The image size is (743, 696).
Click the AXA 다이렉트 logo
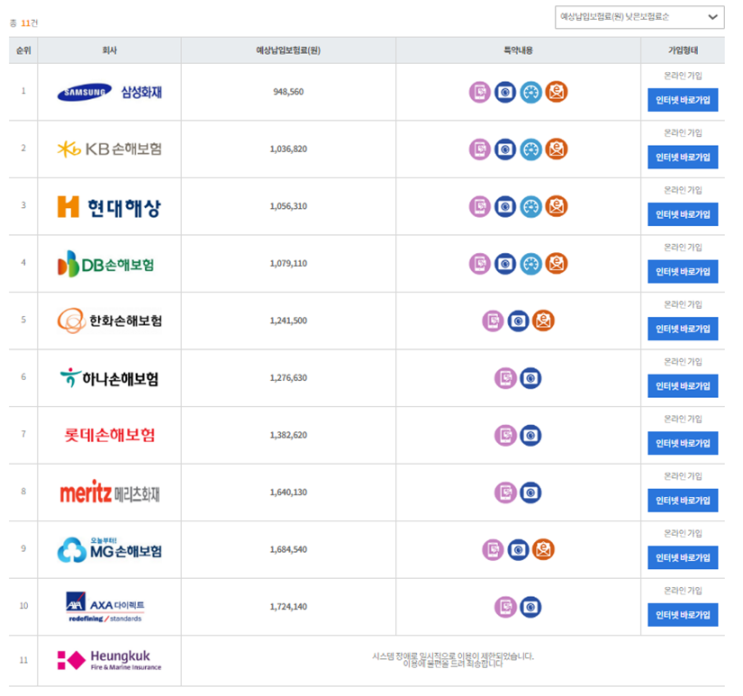click(105, 607)
